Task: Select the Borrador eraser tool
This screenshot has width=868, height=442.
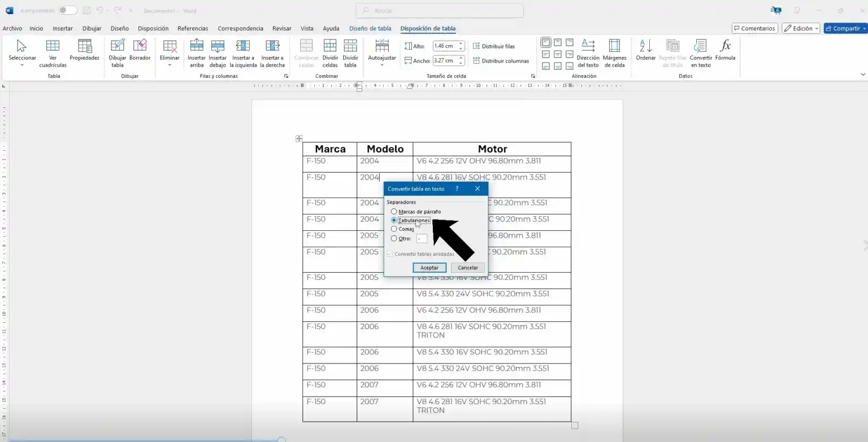Action: 140,50
